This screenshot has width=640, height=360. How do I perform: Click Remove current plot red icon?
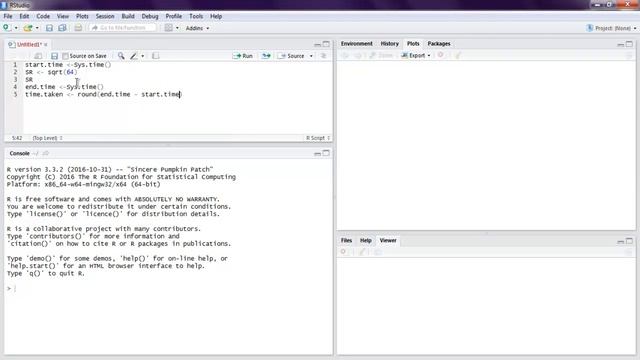click(440, 55)
